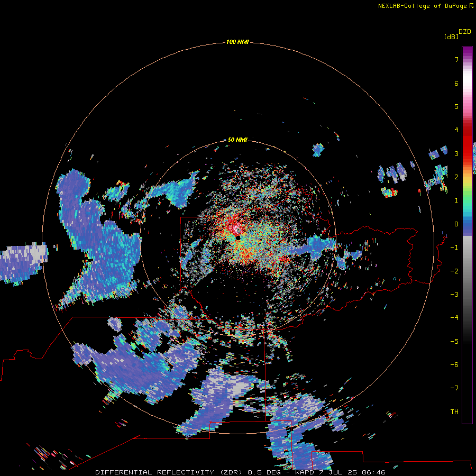The image size is (476, 476).
Task: Click the DZD legend title
Action: (x=465, y=32)
